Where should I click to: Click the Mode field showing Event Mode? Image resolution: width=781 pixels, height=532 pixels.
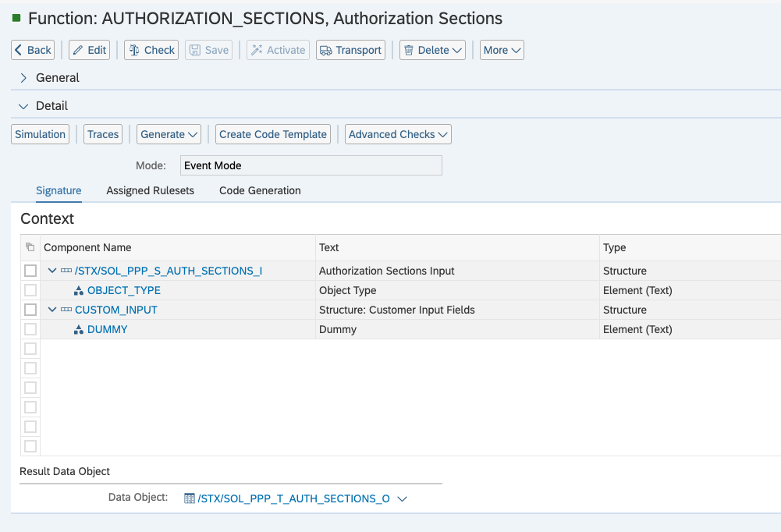tap(311, 165)
